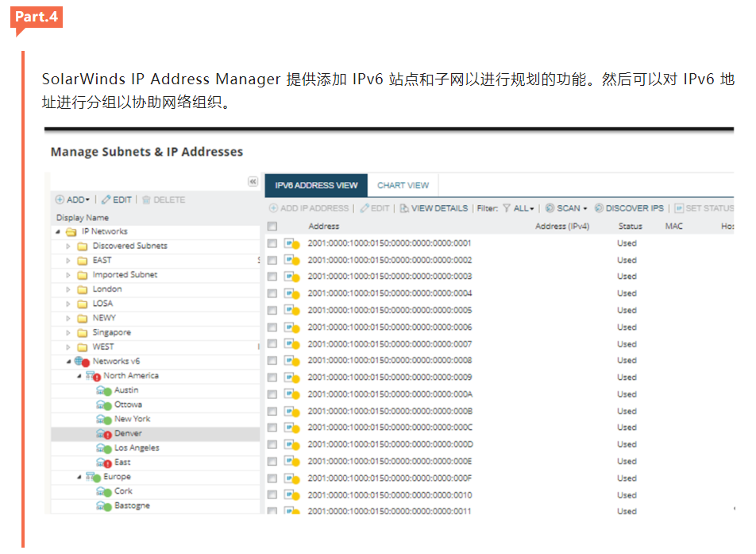The height and width of the screenshot is (554, 756).
Task: Click the Austin subnet icon
Action: pyautogui.click(x=104, y=390)
